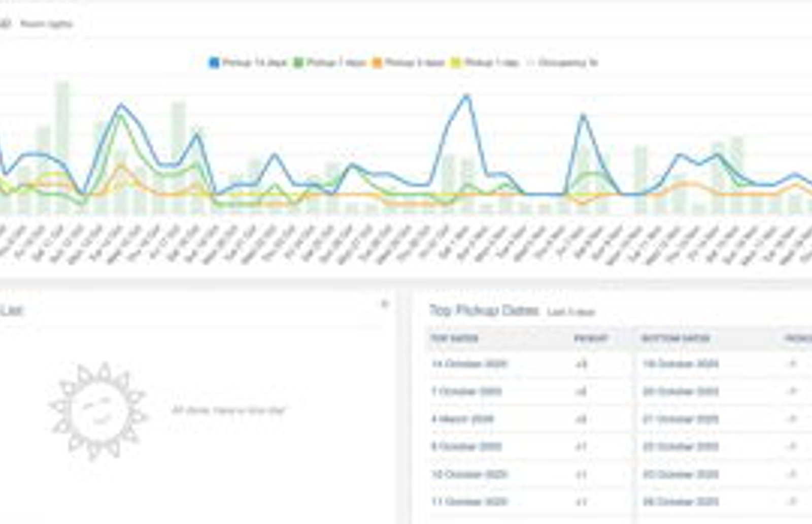Click the orange Pickup 3 days color square
812x524 pixels.
pyautogui.click(x=377, y=63)
